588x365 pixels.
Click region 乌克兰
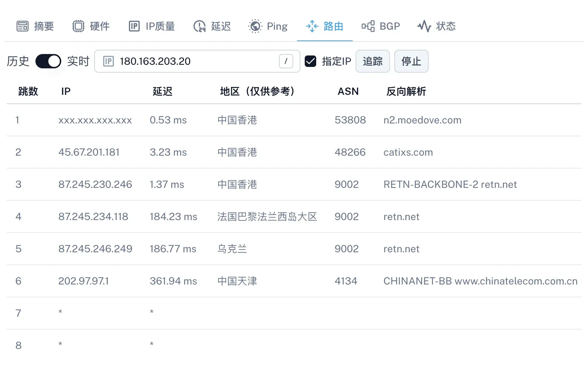(x=232, y=249)
